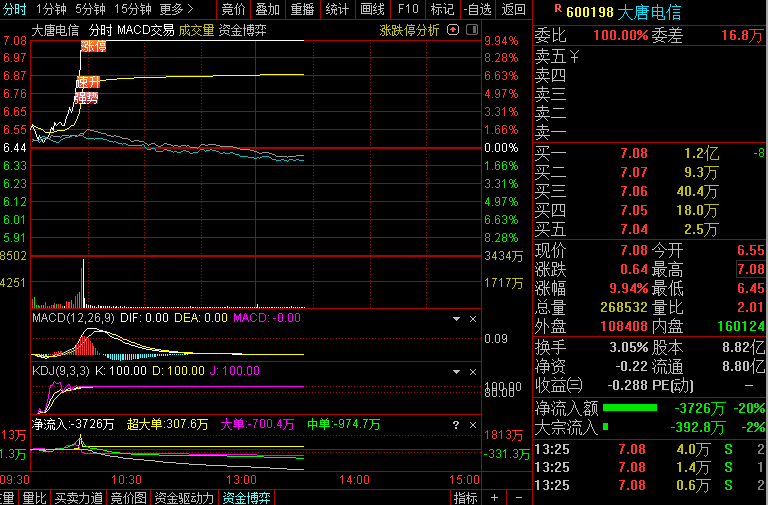This screenshot has height=505, width=768.
Task: Select the MACD交易 chart mode
Action: [x=145, y=30]
